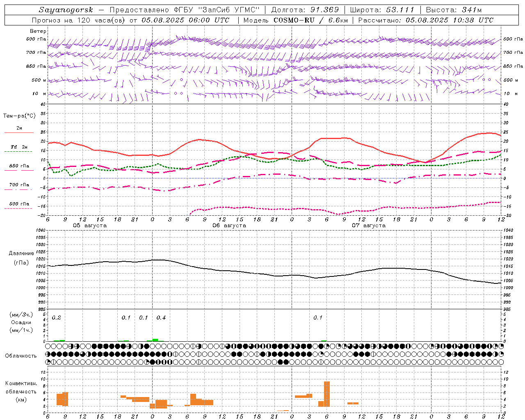This screenshot has height=420, width=525.
Task: Click the tallest orange convective cloud bar
Action: coord(327,394)
